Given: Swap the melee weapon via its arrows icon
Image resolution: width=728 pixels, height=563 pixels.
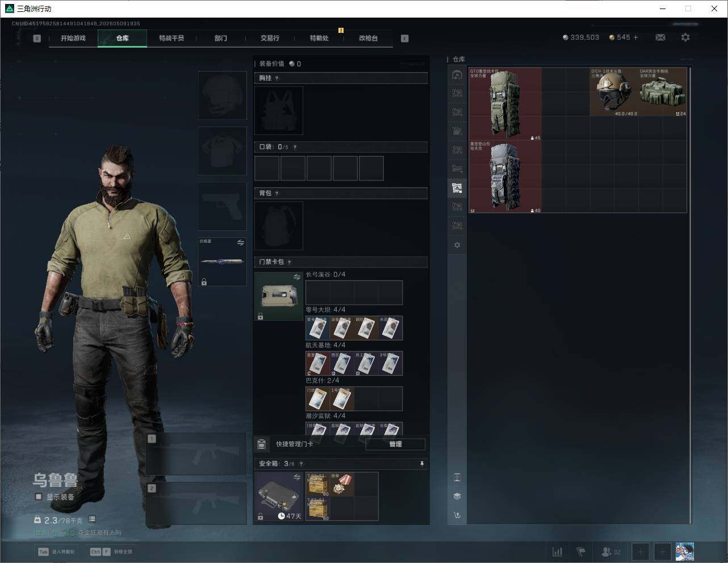Looking at the screenshot, I should pos(240,243).
